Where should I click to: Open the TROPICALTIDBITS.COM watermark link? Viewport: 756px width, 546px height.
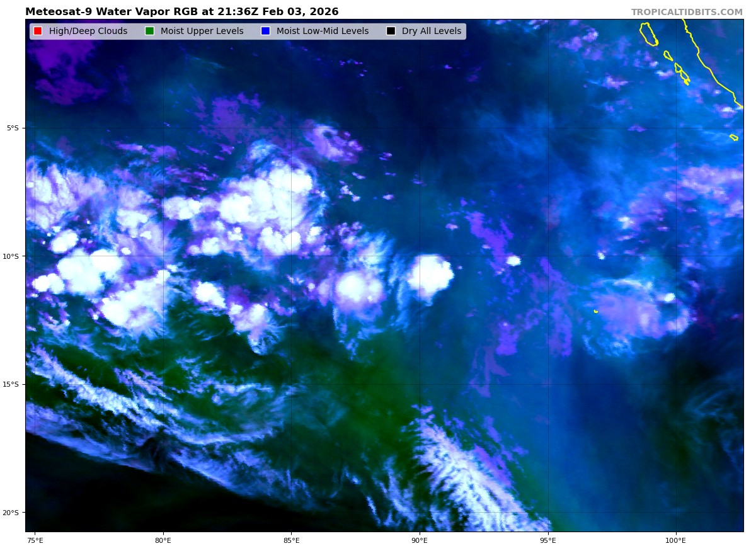687,13
